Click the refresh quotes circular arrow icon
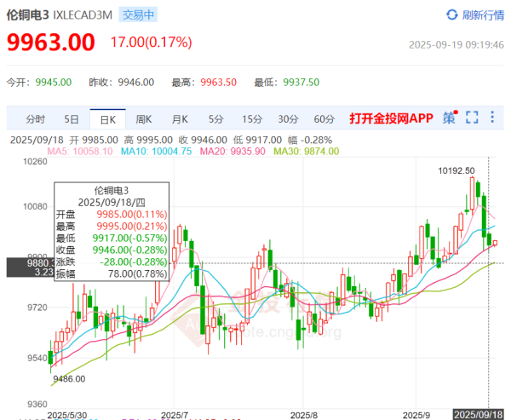This screenshot has width=511, height=420. [x=451, y=14]
